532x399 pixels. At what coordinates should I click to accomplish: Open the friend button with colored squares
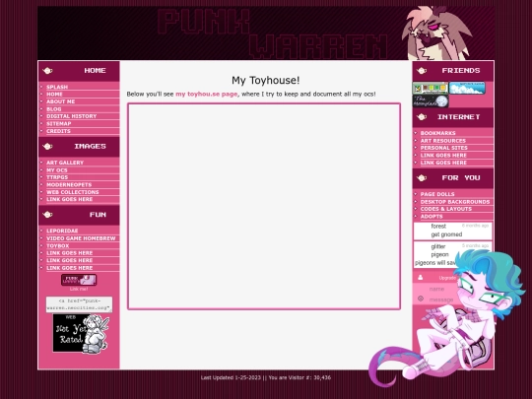pyautogui.click(x=431, y=89)
